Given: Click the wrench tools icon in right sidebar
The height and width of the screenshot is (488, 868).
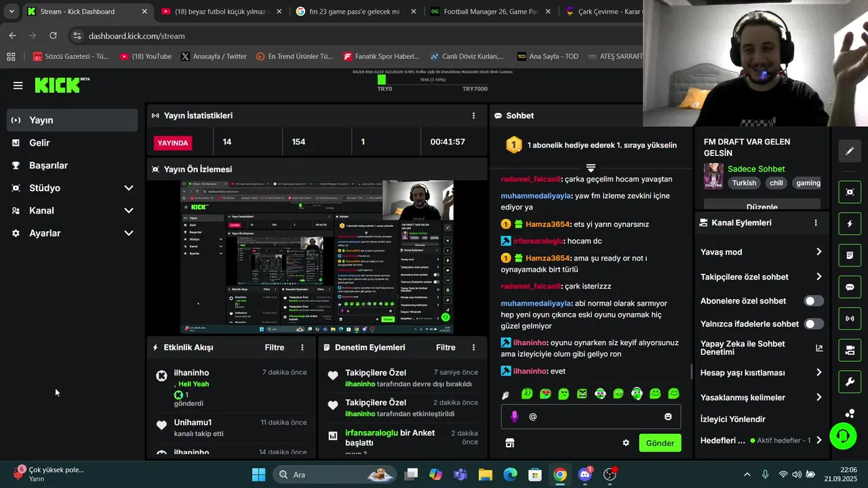Looking at the screenshot, I should point(850,382).
